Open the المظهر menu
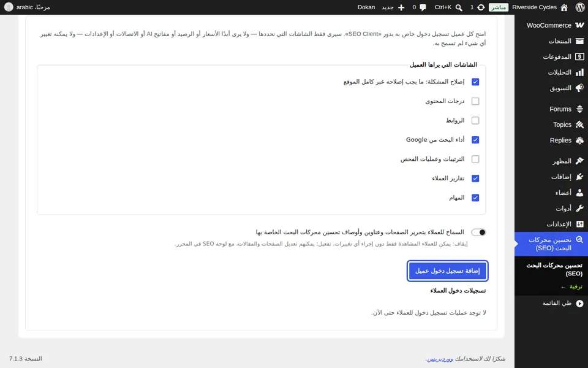 [551, 161]
